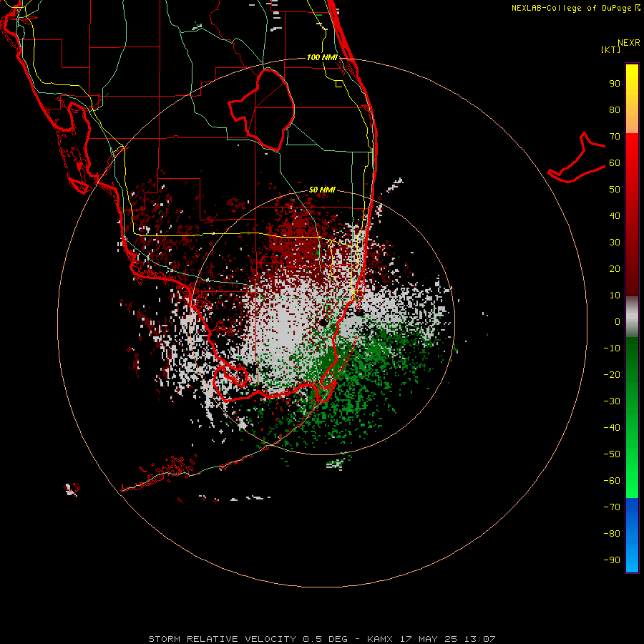Pick the blue band of the color bar
The height and width of the screenshot is (644, 644).
coord(632,535)
